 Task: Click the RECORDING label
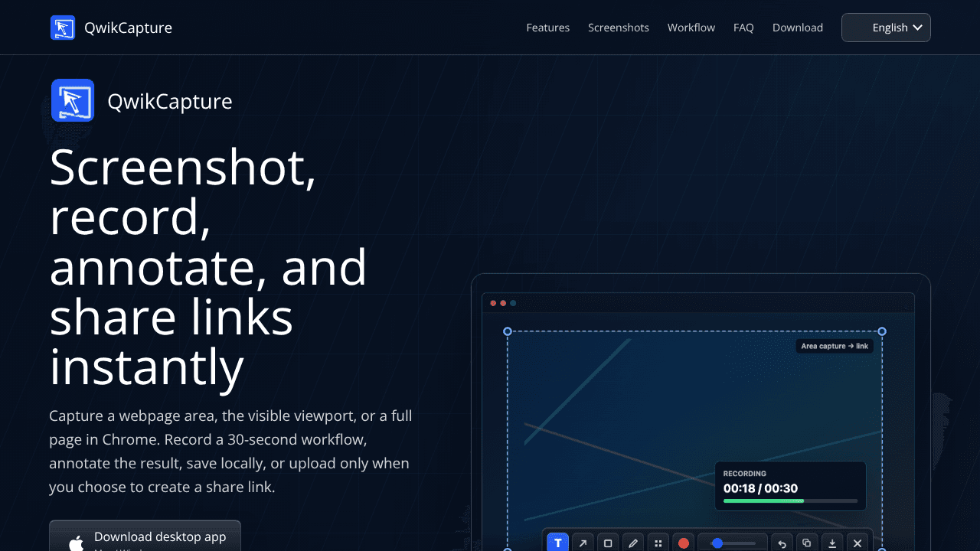pyautogui.click(x=745, y=474)
